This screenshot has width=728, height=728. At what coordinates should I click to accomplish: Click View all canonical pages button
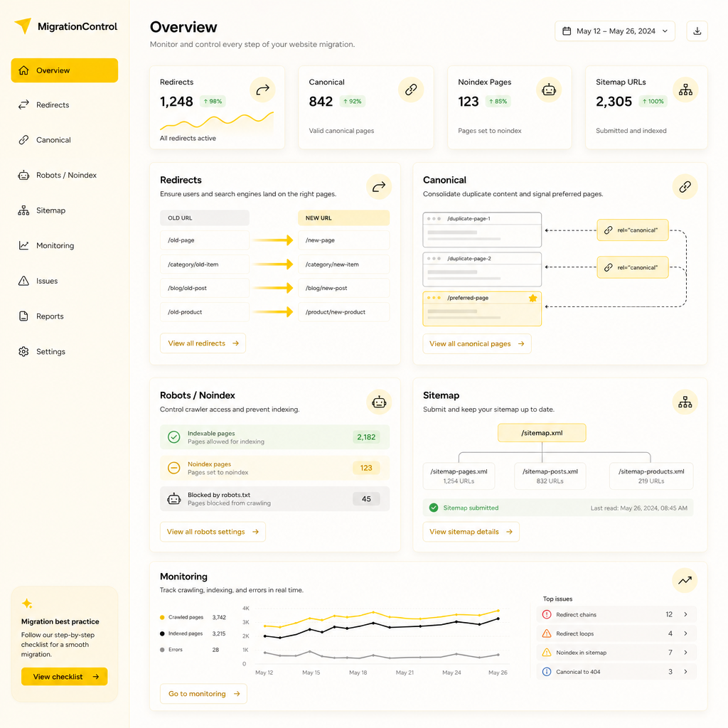(477, 343)
